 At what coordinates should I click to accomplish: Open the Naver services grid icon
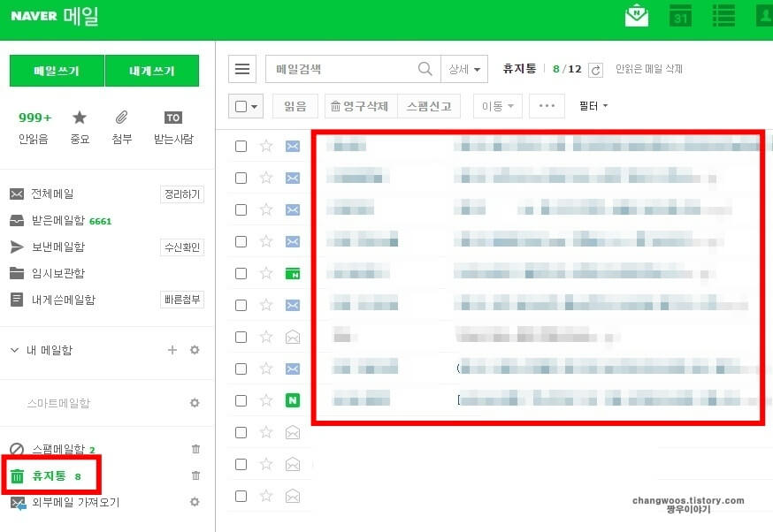pyautogui.click(x=723, y=15)
